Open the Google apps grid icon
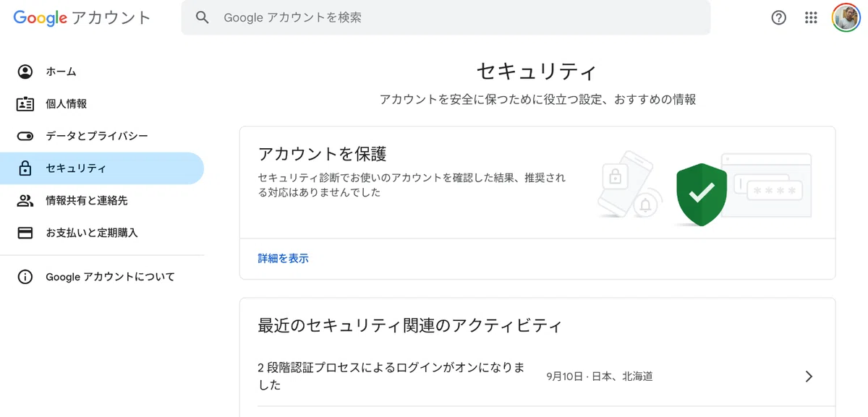This screenshot has width=868, height=417. tap(811, 18)
